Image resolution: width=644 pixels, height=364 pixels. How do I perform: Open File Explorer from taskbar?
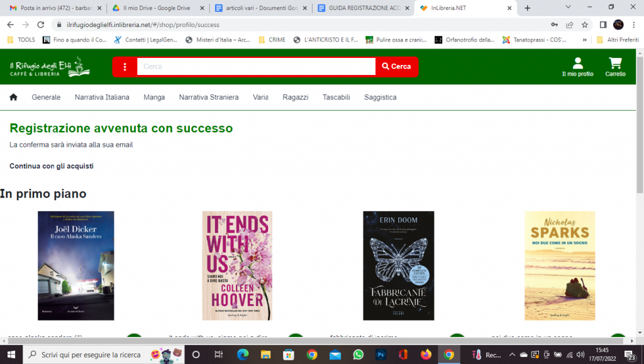point(265,355)
